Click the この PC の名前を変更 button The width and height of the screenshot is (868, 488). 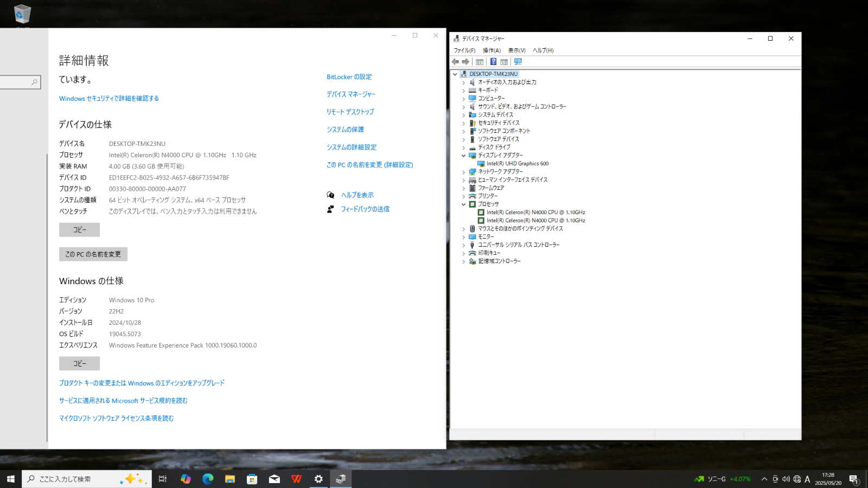[93, 254]
